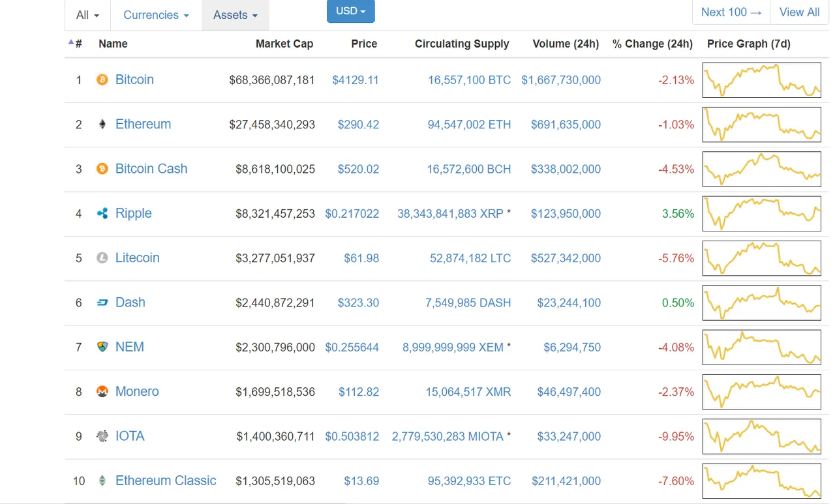Sort table by Market Cap column
The height and width of the screenshot is (504, 835).
[x=284, y=44]
